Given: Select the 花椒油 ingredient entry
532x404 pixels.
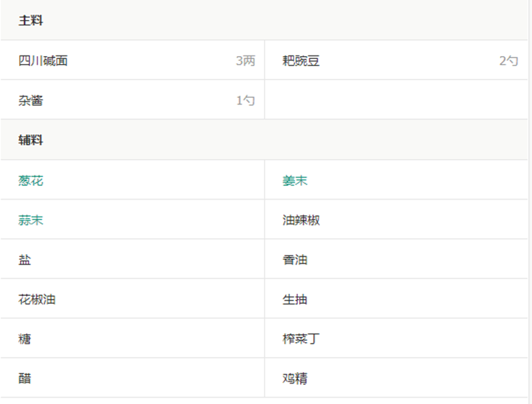Looking at the screenshot, I should 37,300.
